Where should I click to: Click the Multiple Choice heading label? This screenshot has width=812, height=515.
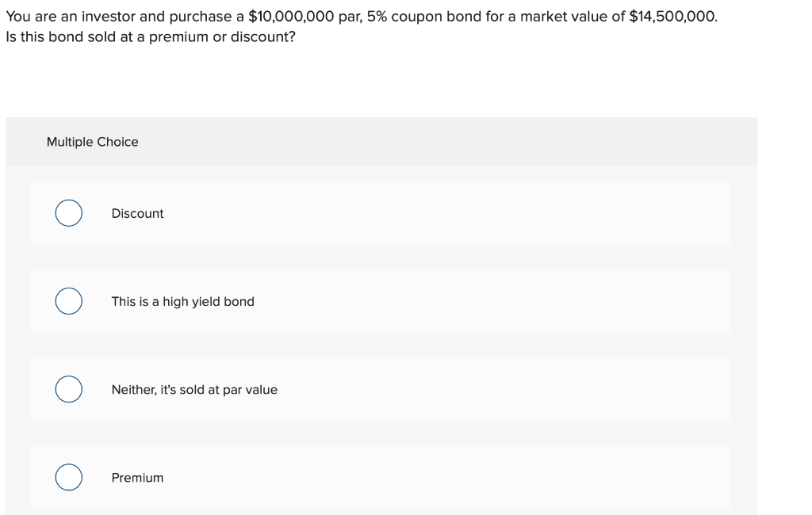click(x=92, y=142)
